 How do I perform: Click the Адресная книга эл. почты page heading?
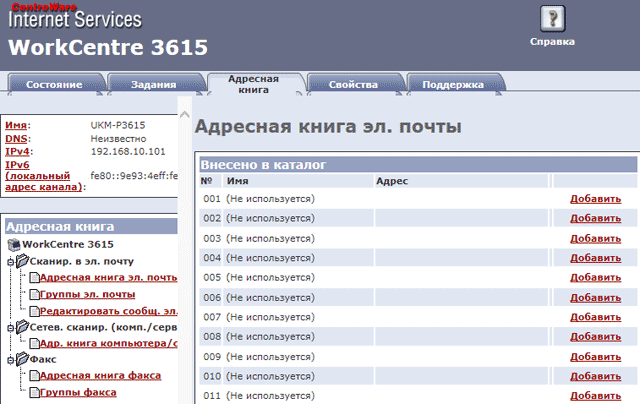pos(328,127)
